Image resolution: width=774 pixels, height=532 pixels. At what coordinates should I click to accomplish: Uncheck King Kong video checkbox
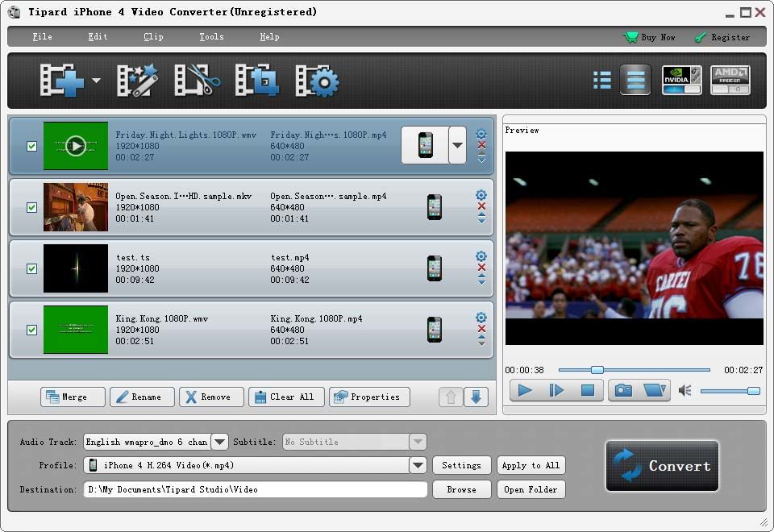tap(31, 330)
